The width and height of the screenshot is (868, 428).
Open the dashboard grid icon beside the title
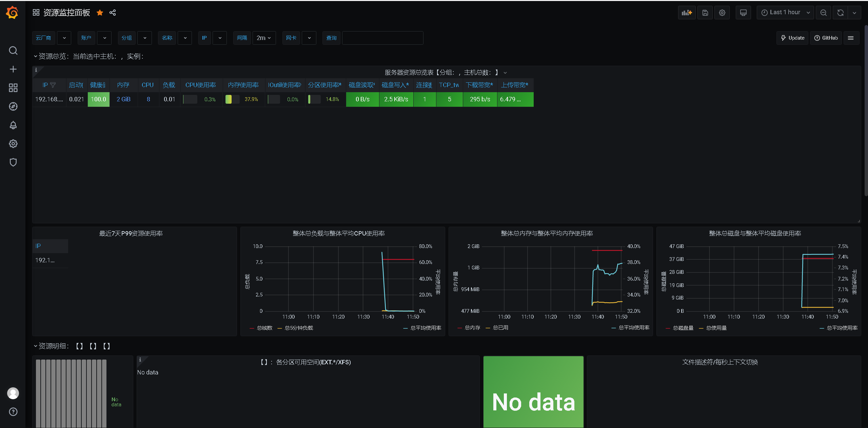click(36, 13)
